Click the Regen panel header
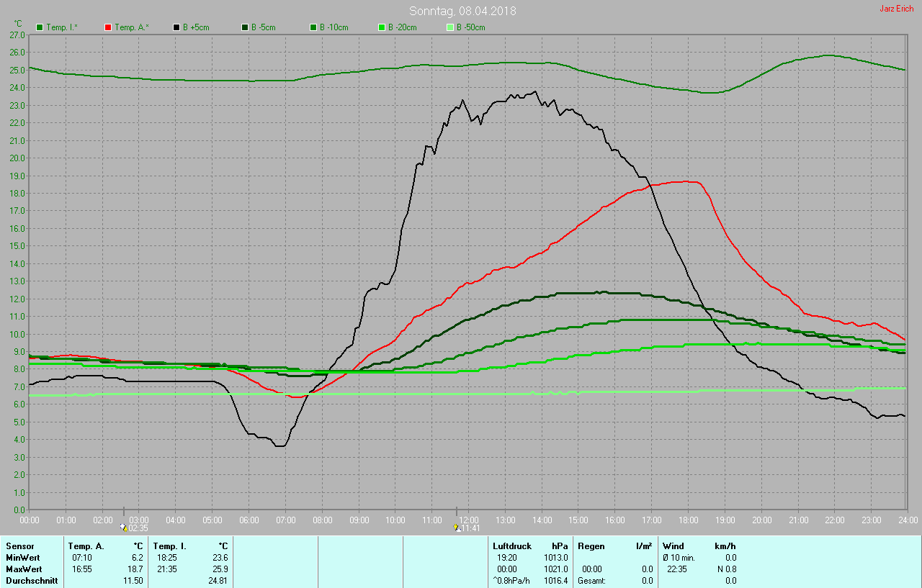Image resolution: width=922 pixels, height=588 pixels. pyautogui.click(x=591, y=546)
